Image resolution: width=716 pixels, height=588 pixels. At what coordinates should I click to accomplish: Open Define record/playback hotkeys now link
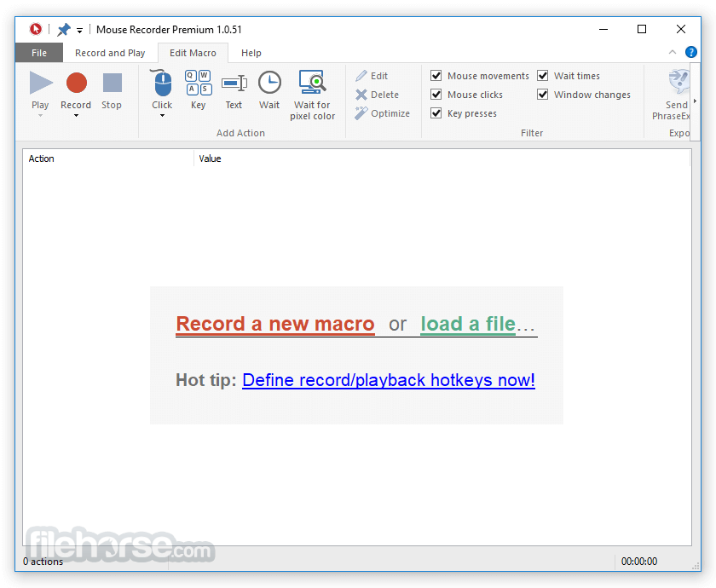click(x=389, y=380)
